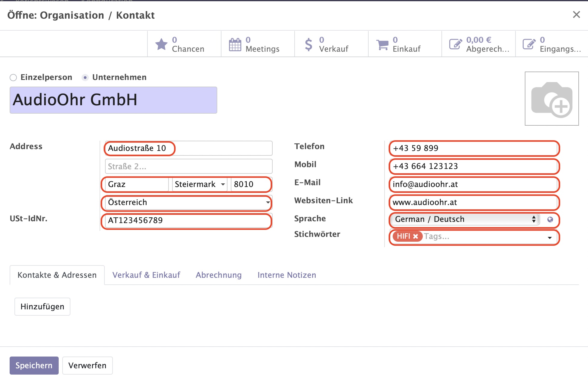
Task: Switch to the Verkauf & Einkauf tab
Action: point(146,275)
